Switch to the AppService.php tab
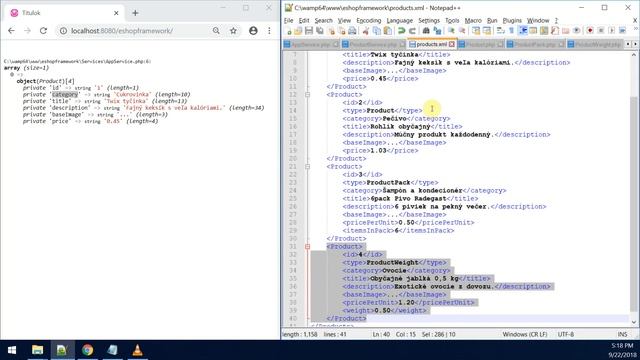 [x=311, y=44]
